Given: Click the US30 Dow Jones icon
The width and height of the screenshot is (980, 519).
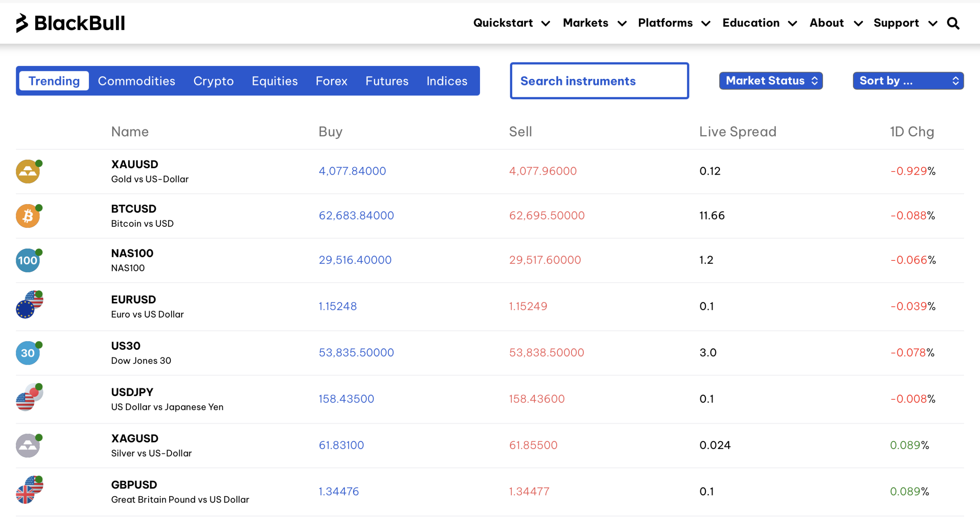Looking at the screenshot, I should 28,353.
